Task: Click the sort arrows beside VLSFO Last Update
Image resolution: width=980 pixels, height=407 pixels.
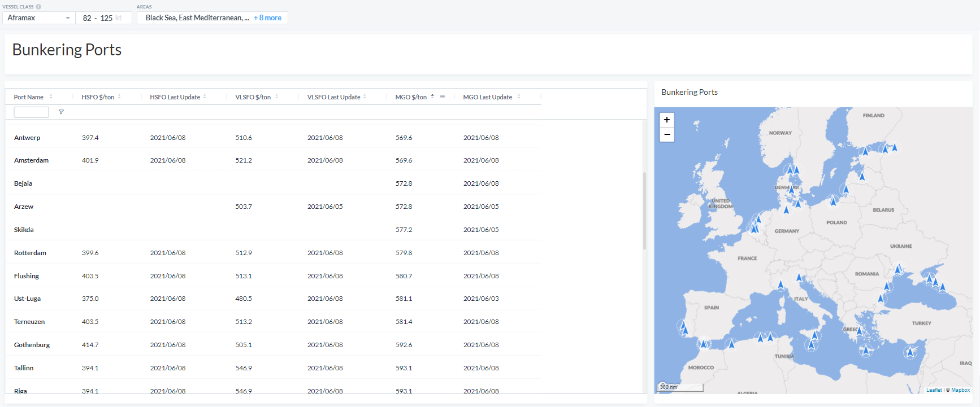Action: pos(365,97)
